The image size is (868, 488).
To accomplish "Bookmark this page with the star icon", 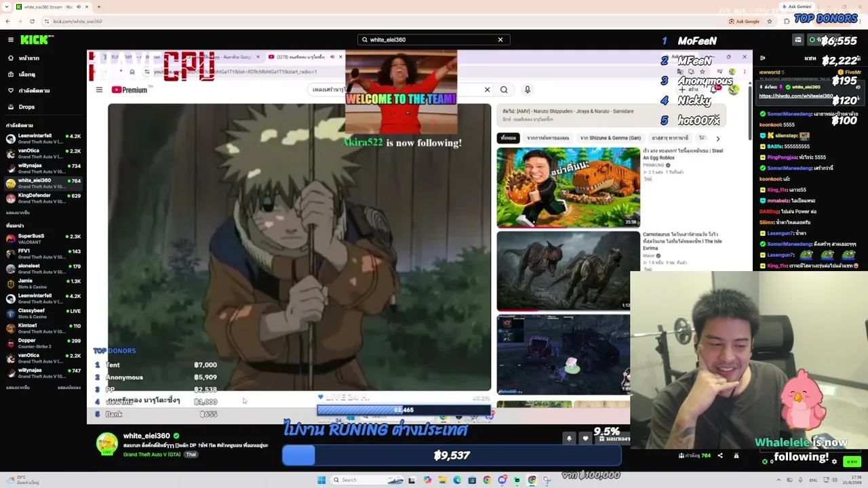I will tap(771, 21).
